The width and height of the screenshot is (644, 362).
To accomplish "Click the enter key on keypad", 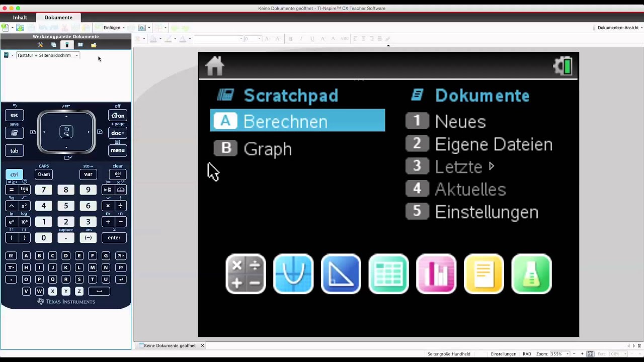I will tap(114, 238).
